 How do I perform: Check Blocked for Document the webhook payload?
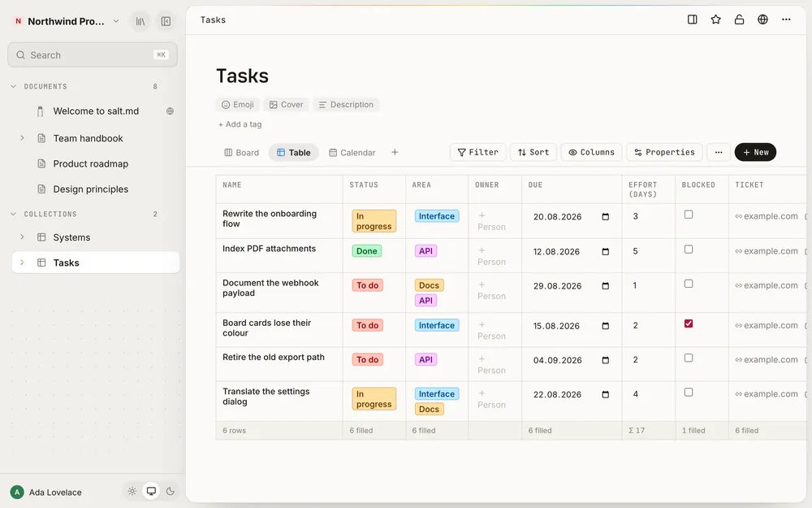click(x=689, y=284)
